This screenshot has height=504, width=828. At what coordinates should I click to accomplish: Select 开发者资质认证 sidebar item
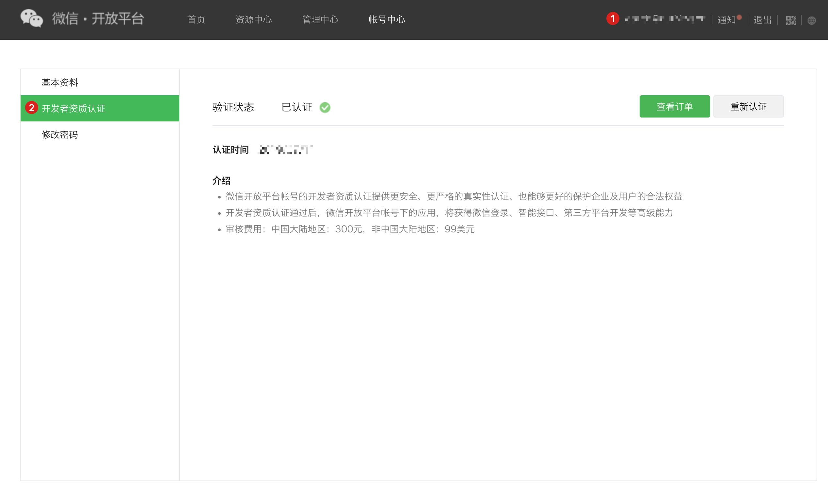(x=73, y=108)
